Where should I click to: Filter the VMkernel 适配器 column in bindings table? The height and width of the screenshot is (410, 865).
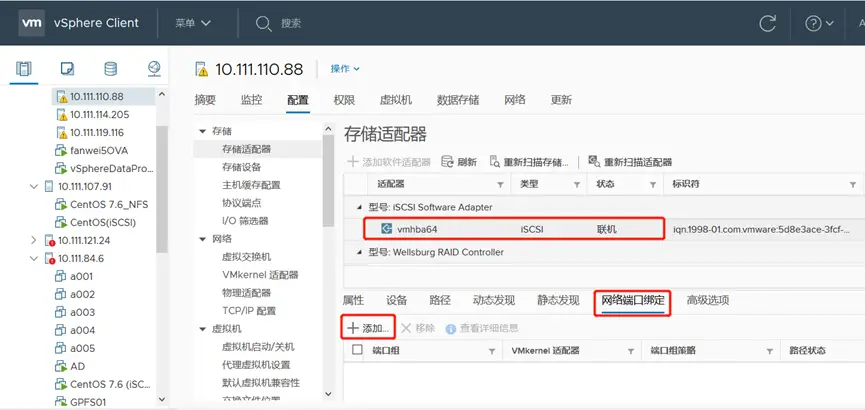[x=631, y=351]
